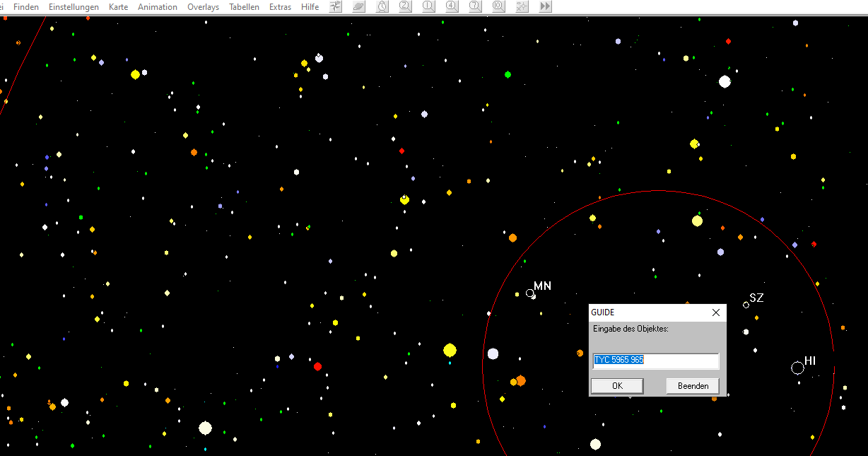This screenshot has height=456, width=868.
Task: Open the Karte menu
Action: point(119,7)
